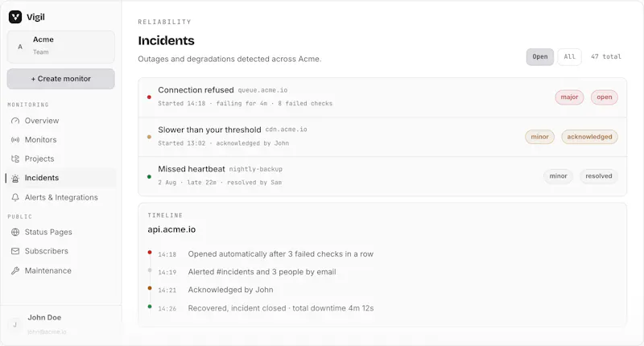Click 'Opened automatically after 3 failed checks' entry

[280, 254]
